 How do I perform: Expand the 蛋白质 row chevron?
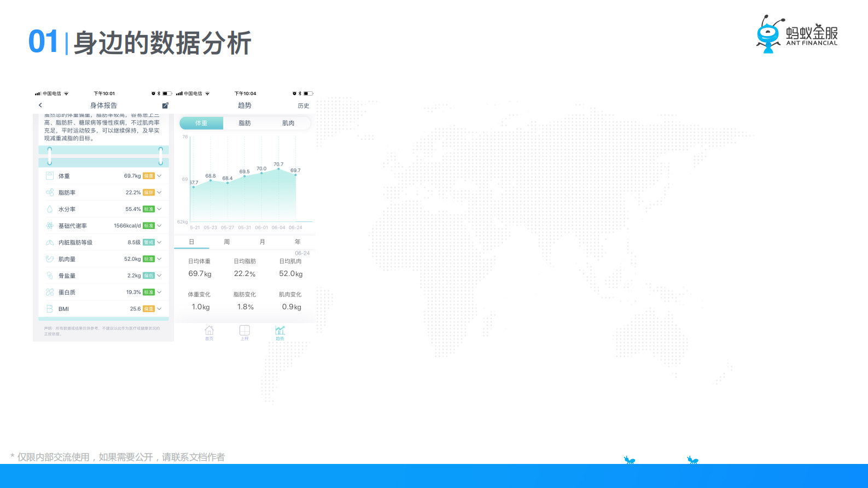coord(159,292)
